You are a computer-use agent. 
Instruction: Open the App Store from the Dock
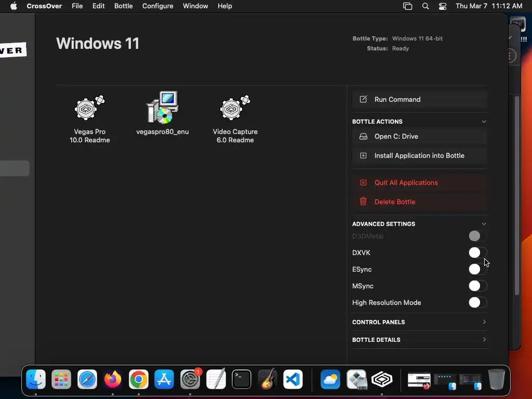point(164,379)
